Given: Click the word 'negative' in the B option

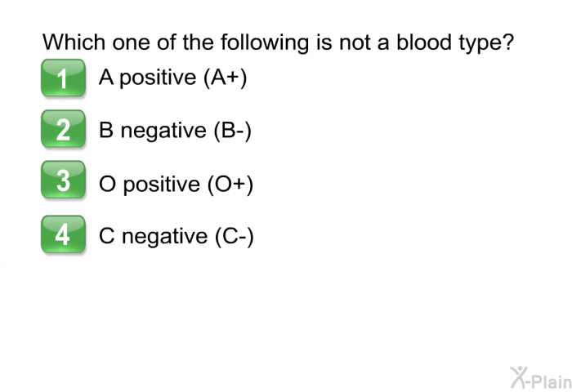Looking at the screenshot, I should click(163, 131).
